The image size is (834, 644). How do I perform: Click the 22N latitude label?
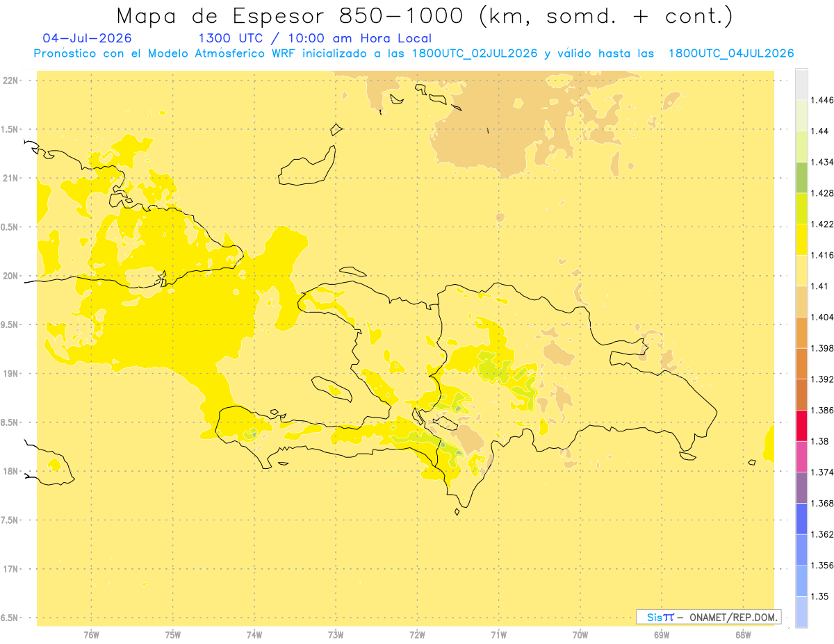coord(11,80)
